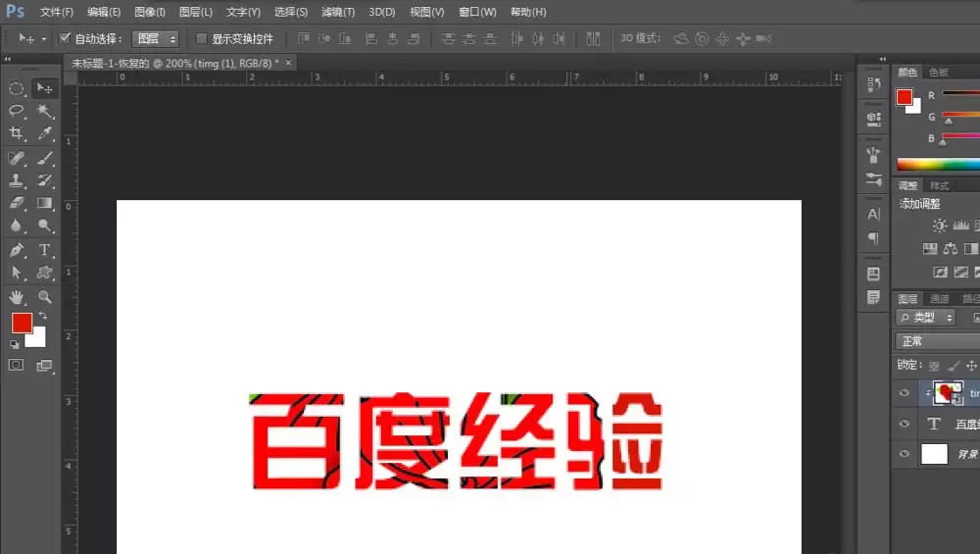This screenshot has width=980, height=554.
Task: Click the red foreground color swatch
Action: pos(22,323)
